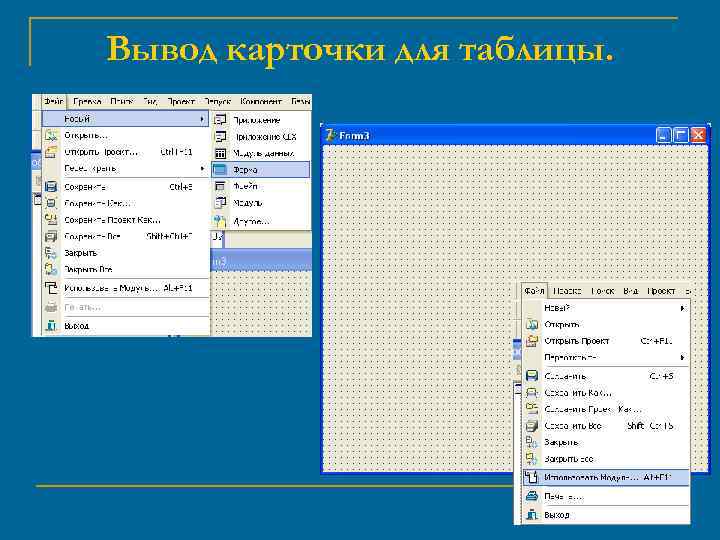Image resolution: width=720 pixels, height=540 pixels.
Task: Minimize the Form3 window
Action: [x=663, y=135]
